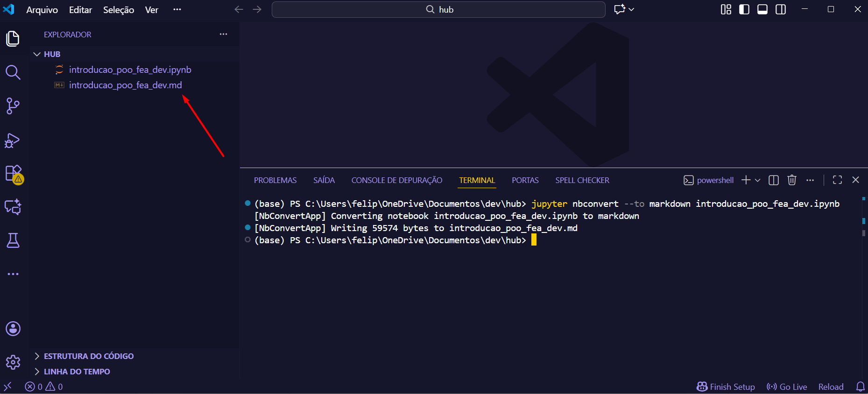The width and height of the screenshot is (868, 394).
Task: Toggle the secondary side bar
Action: [x=781, y=9]
